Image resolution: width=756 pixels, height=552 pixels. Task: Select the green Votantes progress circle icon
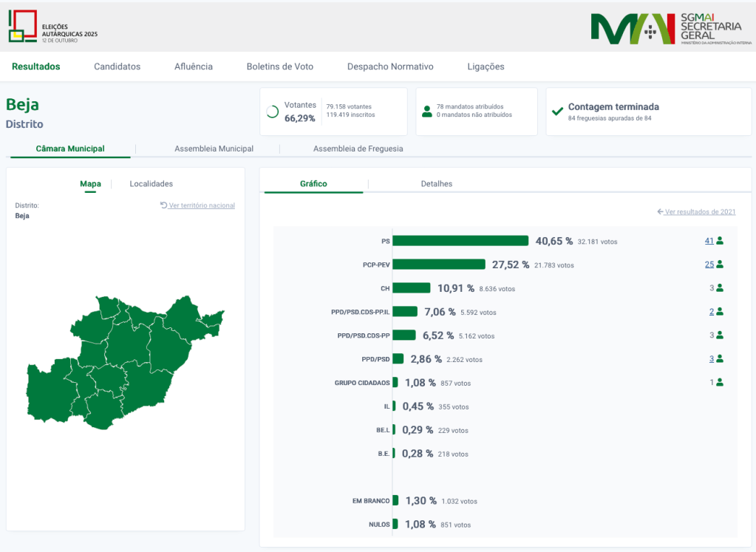click(x=273, y=111)
